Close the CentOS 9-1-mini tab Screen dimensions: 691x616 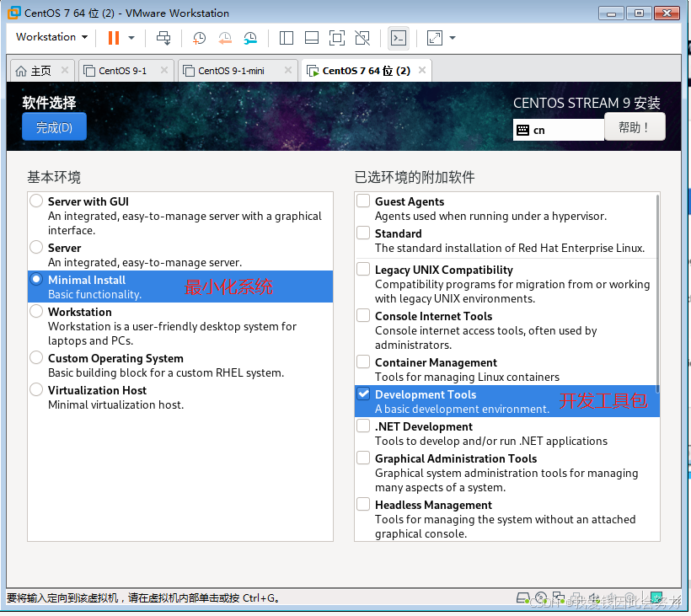point(288,70)
